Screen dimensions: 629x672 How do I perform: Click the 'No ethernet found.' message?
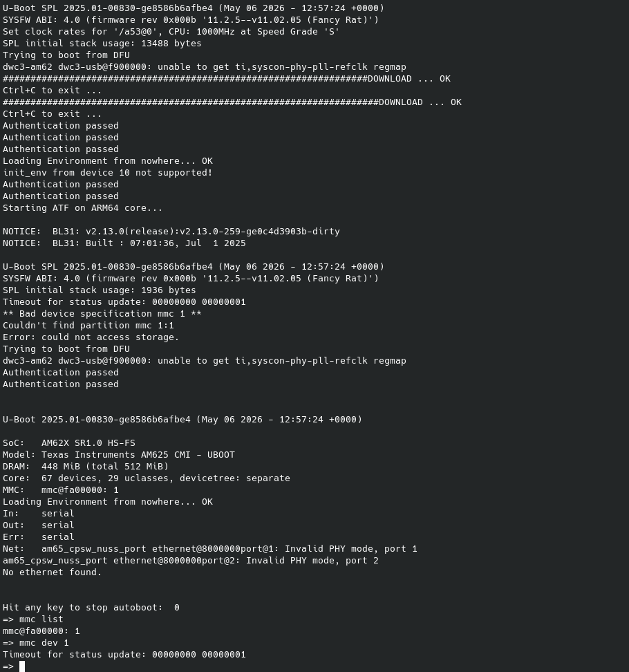point(52,572)
